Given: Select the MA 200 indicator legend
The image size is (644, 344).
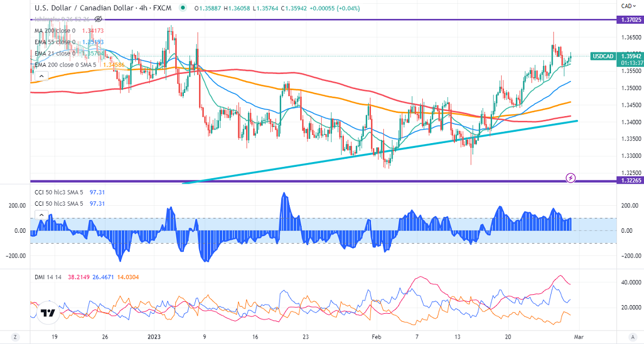Looking at the screenshot, I should point(55,31).
